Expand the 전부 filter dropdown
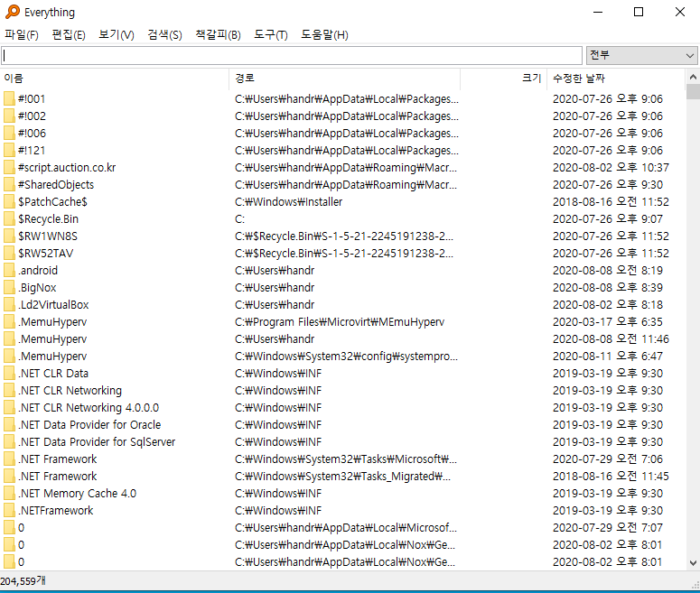 (x=642, y=55)
